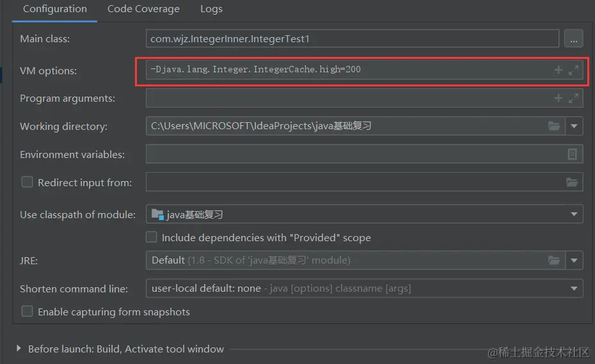Viewport: 595px width, 364px height.
Task: Click the Program arguments label
Action: 67,99
